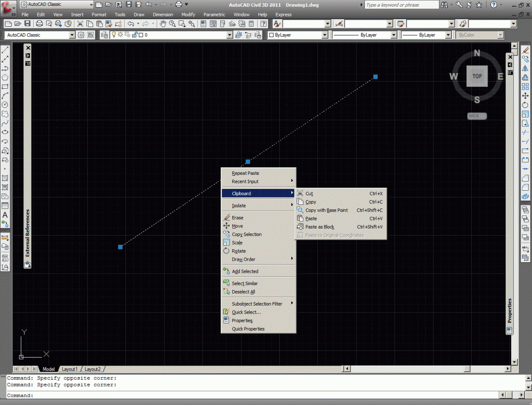Click the keyword search input field
532x405 pixels.
tap(402, 5)
